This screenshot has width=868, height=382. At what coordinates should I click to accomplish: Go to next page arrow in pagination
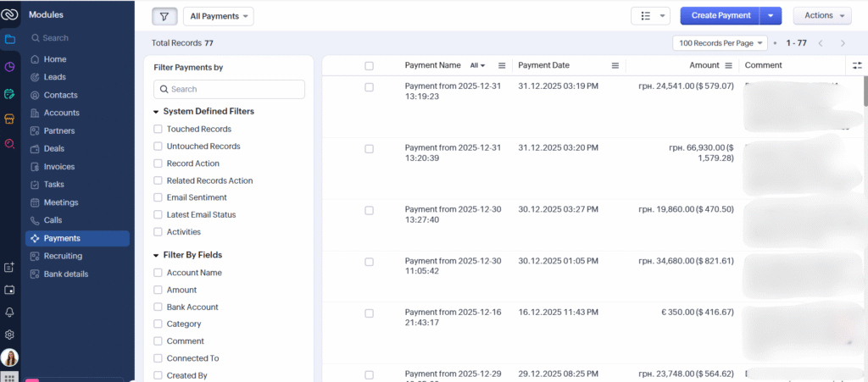pyautogui.click(x=843, y=42)
